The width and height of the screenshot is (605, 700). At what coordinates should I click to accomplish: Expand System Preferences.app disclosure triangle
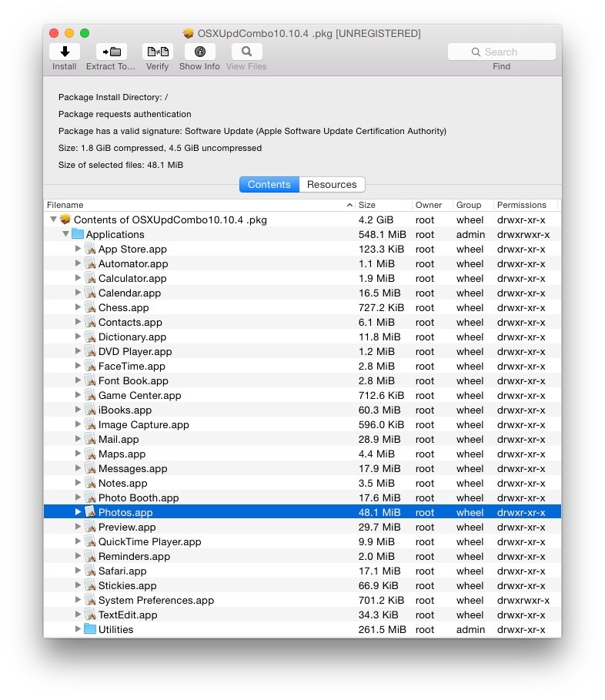tap(78, 600)
